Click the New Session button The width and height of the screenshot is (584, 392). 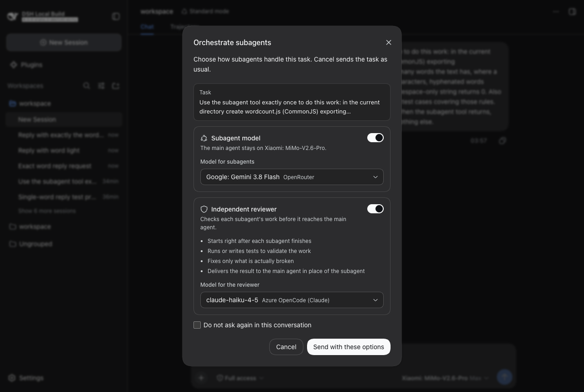(64, 42)
